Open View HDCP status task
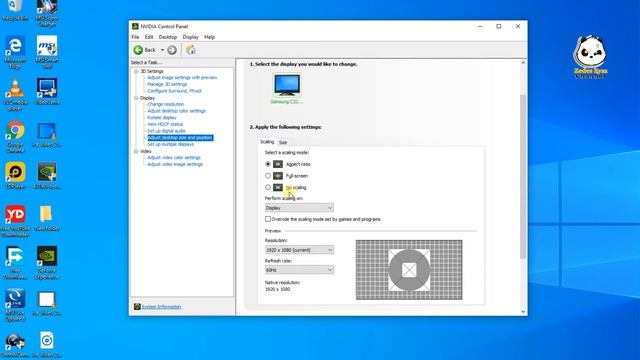The height and width of the screenshot is (360, 640). (x=165, y=124)
